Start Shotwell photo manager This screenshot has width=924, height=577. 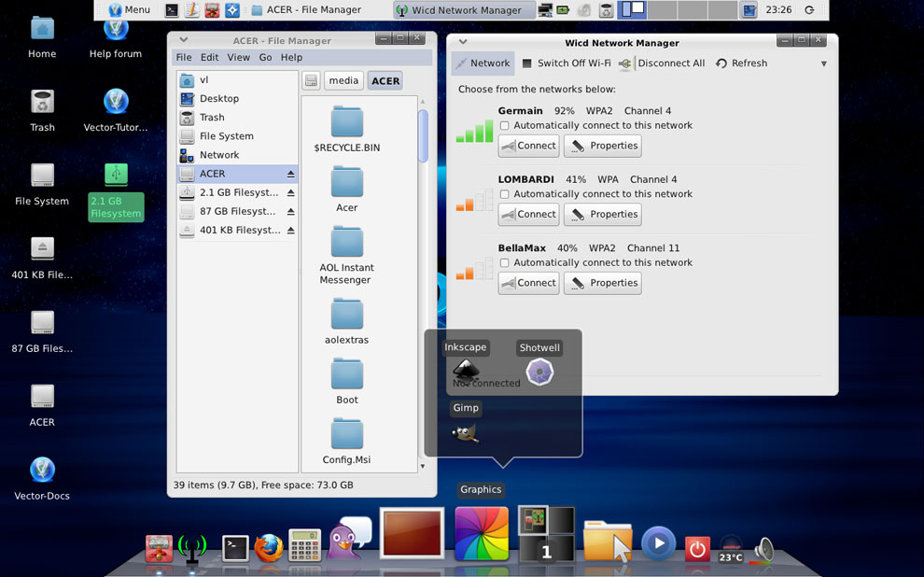pyautogui.click(x=539, y=371)
